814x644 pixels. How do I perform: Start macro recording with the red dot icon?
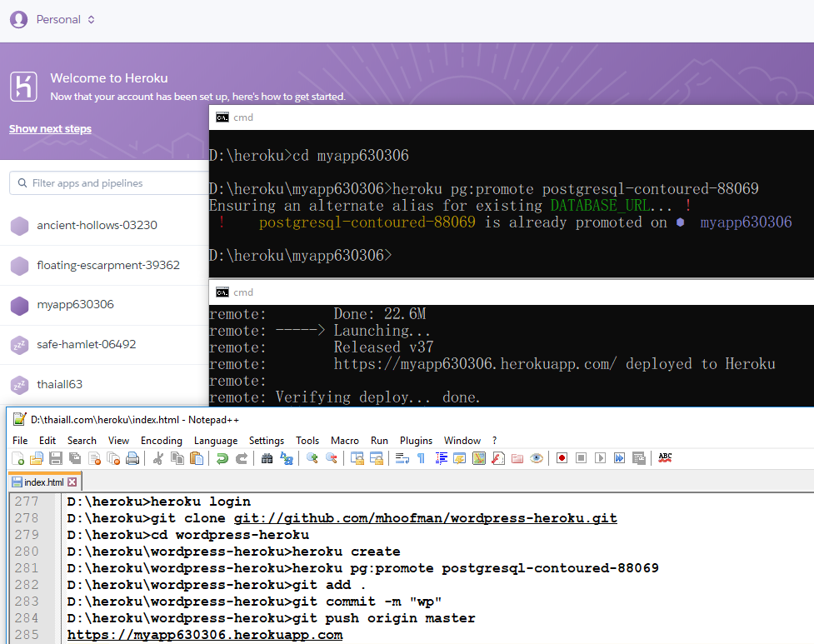(x=562, y=458)
